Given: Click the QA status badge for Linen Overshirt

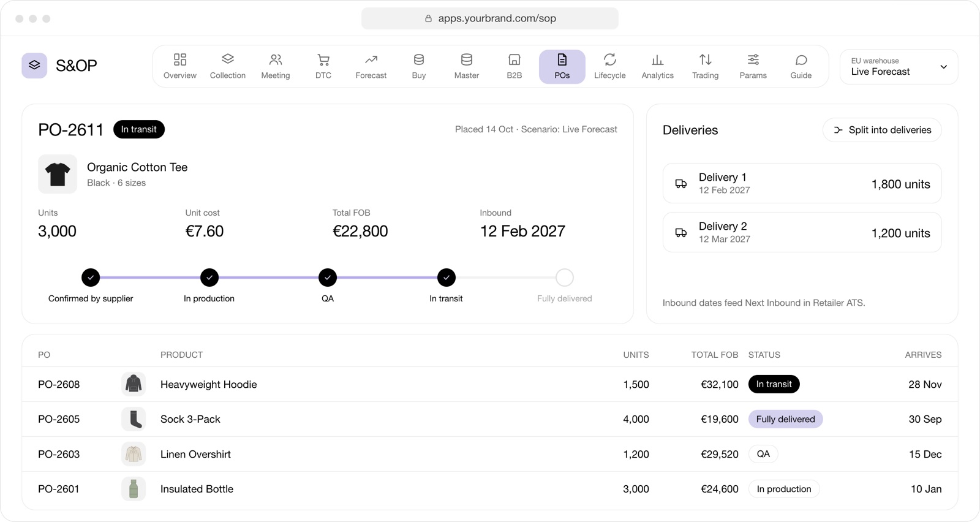Looking at the screenshot, I should [x=763, y=454].
